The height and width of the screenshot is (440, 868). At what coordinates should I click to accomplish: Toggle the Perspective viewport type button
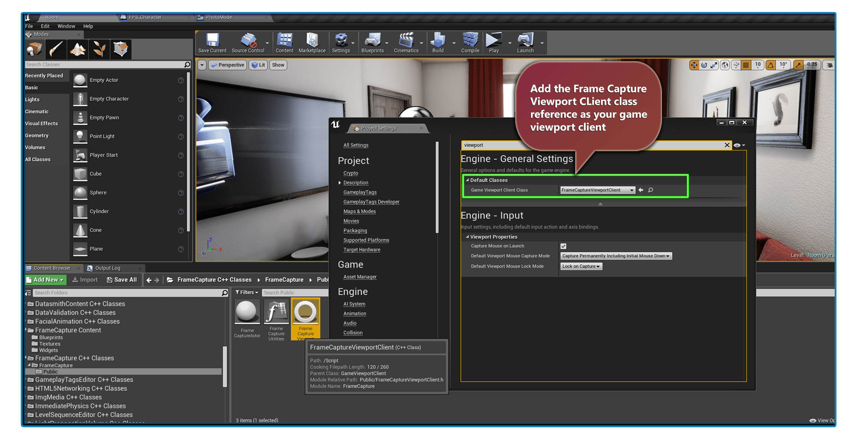227,65
